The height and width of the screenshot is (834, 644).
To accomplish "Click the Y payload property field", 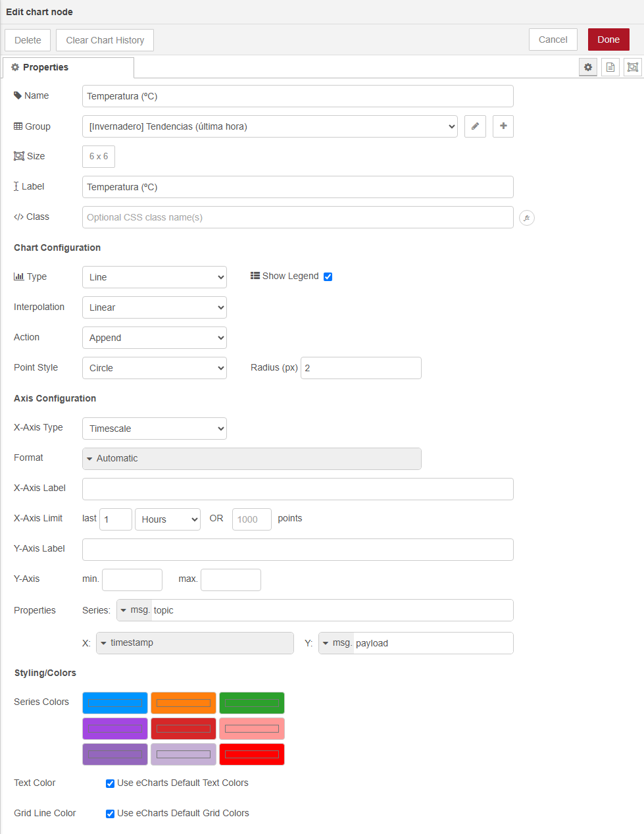I will (433, 643).
